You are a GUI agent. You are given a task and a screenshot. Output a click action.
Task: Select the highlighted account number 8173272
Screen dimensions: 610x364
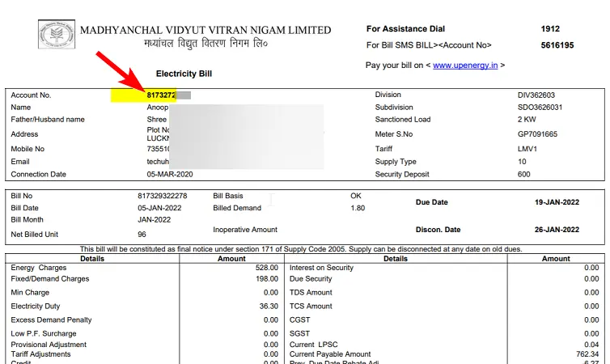[161, 95]
